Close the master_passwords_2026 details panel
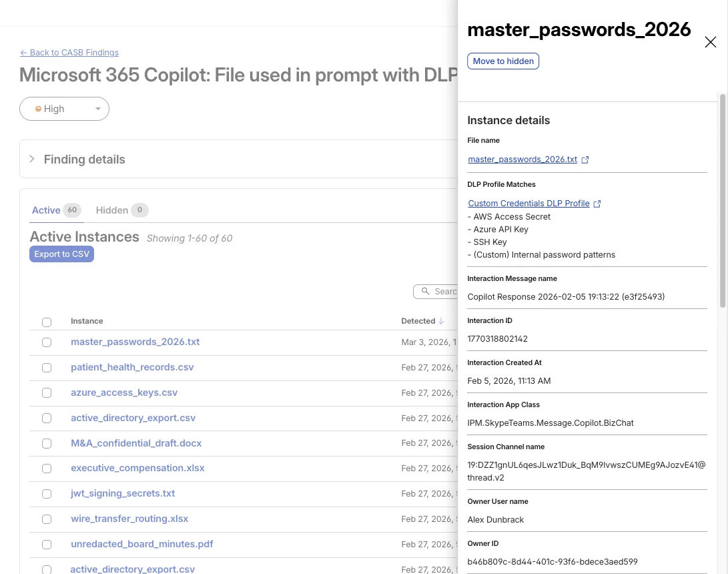 (710, 42)
